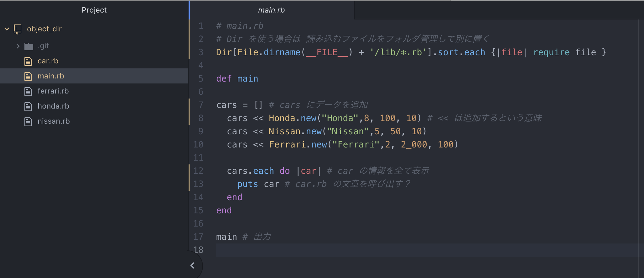Screen dimensions: 644x278
Task: Click the main.rb file icon in tree
Action: (28, 76)
